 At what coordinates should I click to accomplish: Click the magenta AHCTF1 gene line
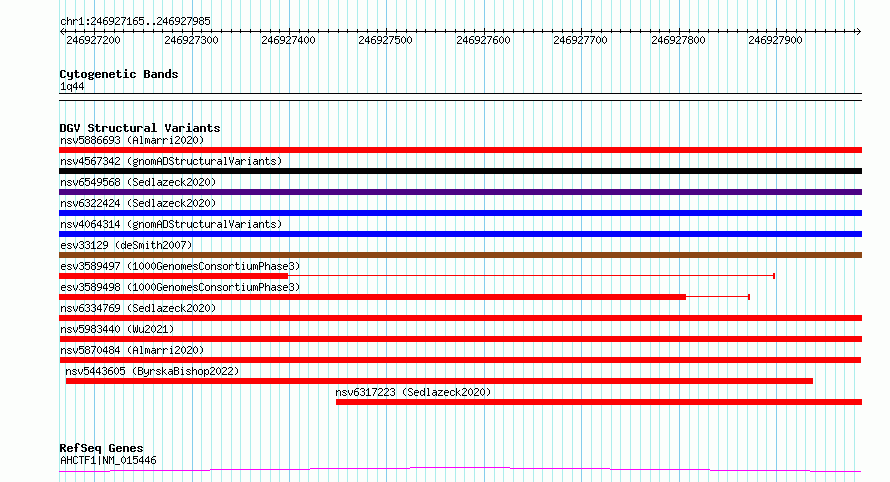[460, 470]
